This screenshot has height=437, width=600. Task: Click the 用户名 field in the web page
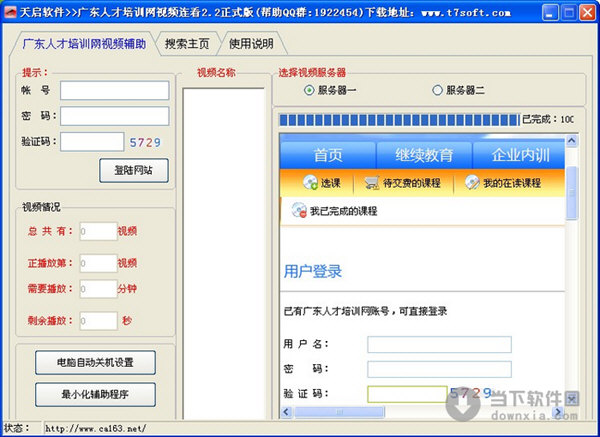[x=439, y=344]
